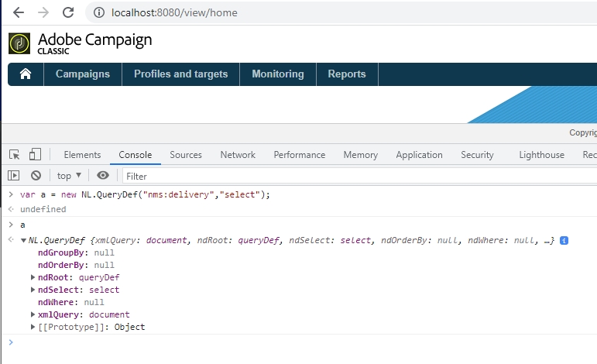The width and height of the screenshot is (597, 364).
Task: Collapse the NL.QueryDef object
Action: click(x=23, y=241)
